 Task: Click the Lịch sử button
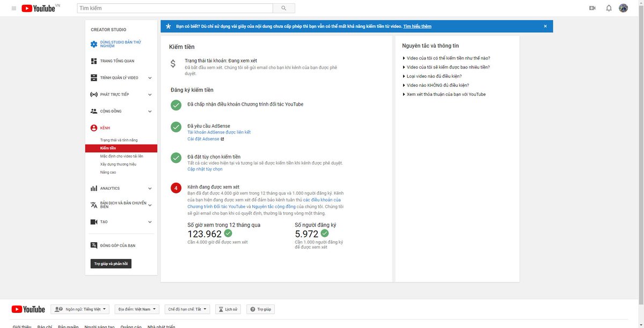[228, 309]
